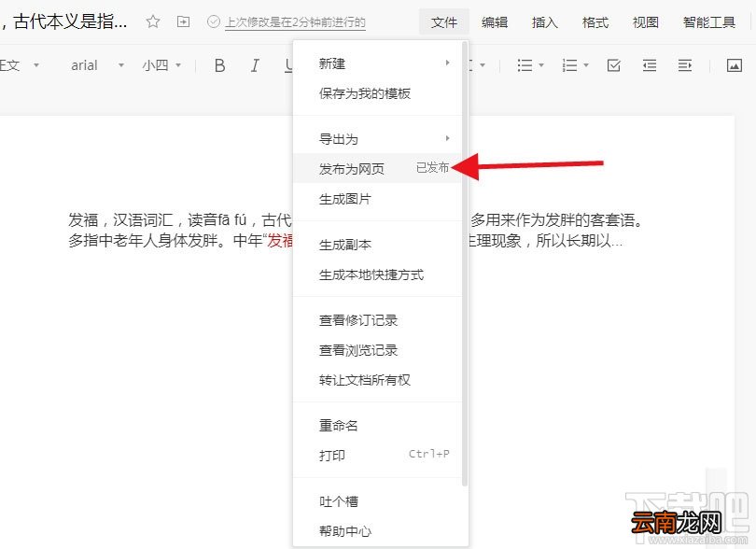This screenshot has height=549, width=756.
Task: Star this document as favorite
Action: click(x=153, y=21)
